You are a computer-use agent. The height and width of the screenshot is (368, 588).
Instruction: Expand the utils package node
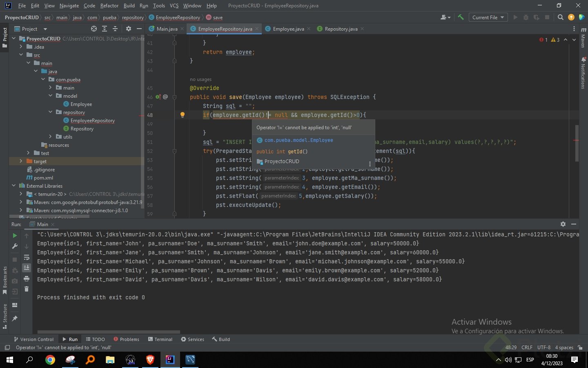pos(50,137)
